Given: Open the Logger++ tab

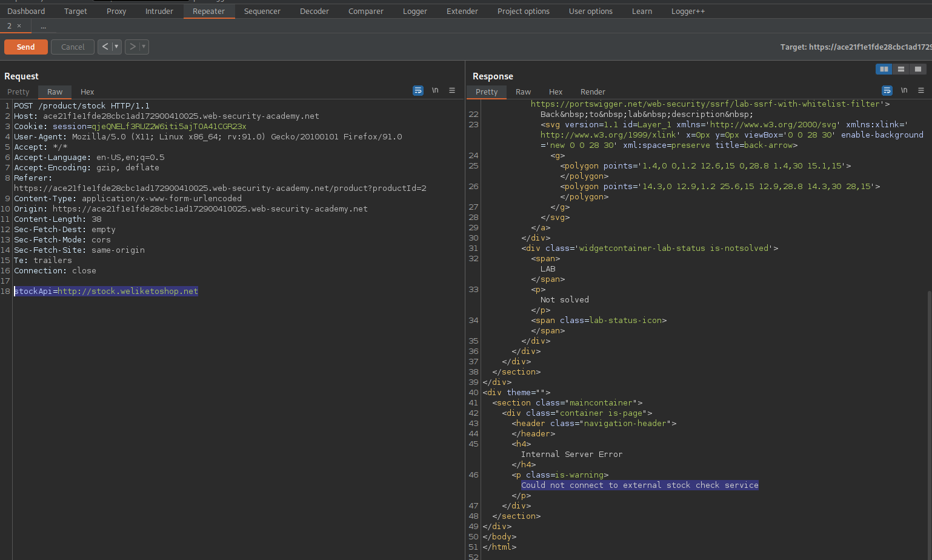Looking at the screenshot, I should [x=688, y=12].
